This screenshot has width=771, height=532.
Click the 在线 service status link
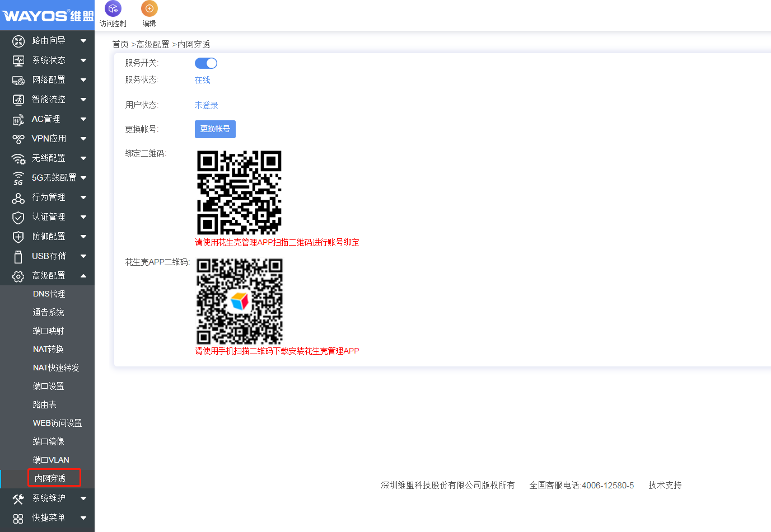pyautogui.click(x=202, y=80)
